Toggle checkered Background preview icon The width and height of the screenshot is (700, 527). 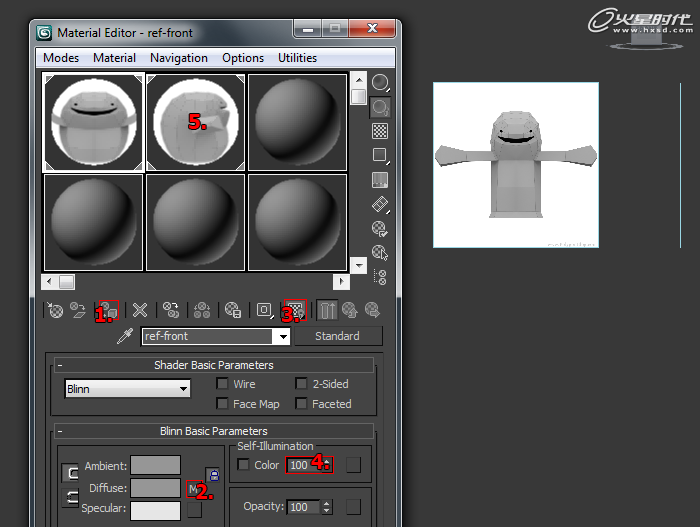[x=380, y=130]
